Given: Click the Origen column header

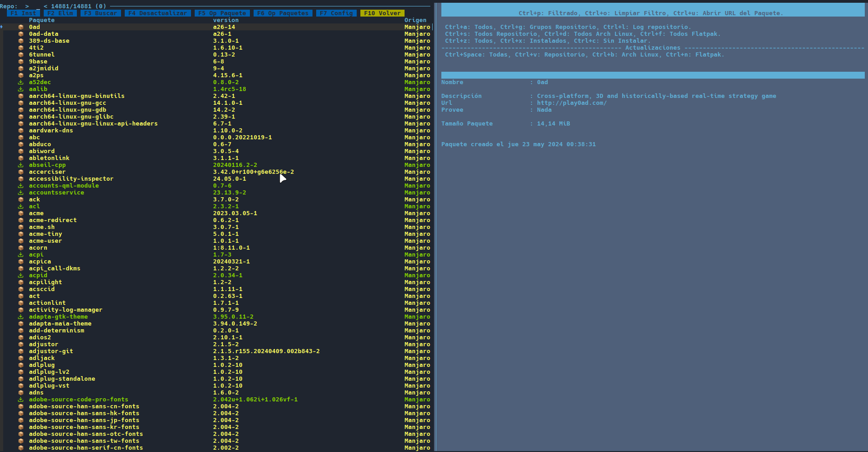Looking at the screenshot, I should point(416,20).
